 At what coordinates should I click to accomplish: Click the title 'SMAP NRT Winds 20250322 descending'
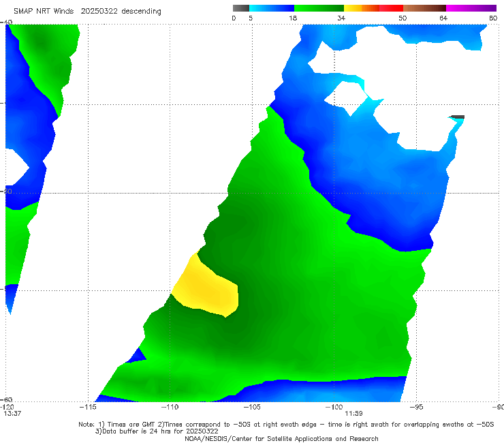point(87,12)
